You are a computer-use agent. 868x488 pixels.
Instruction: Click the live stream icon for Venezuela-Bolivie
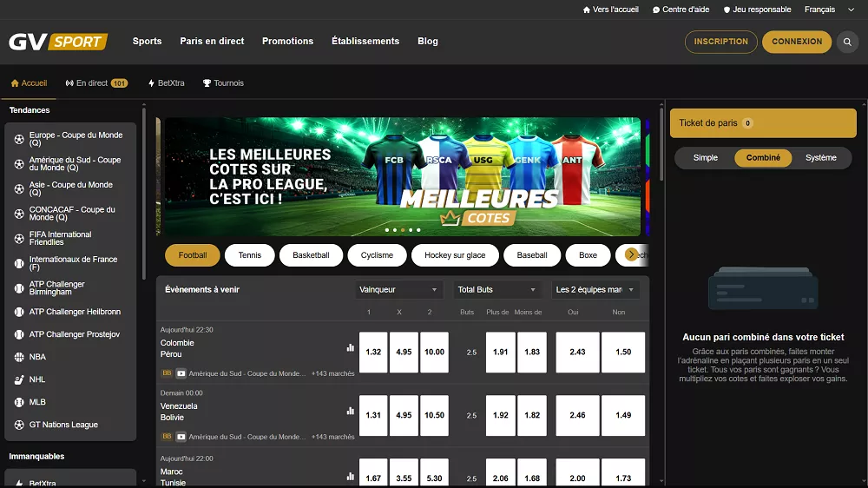(181, 437)
